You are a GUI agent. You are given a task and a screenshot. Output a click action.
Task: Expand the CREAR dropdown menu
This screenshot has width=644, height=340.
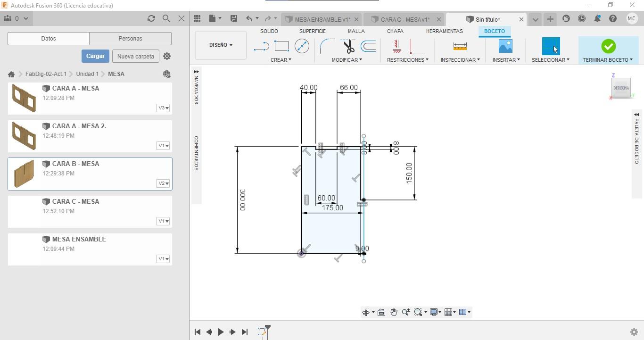tap(281, 60)
